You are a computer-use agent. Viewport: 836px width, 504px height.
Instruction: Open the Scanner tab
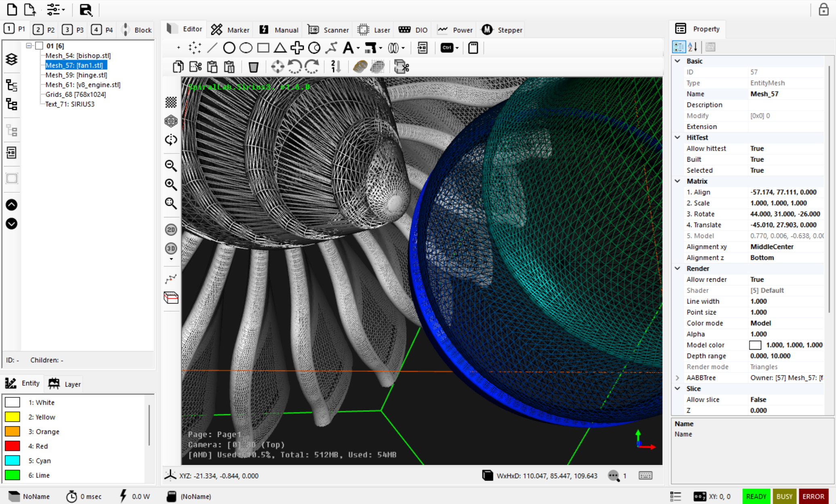point(328,30)
